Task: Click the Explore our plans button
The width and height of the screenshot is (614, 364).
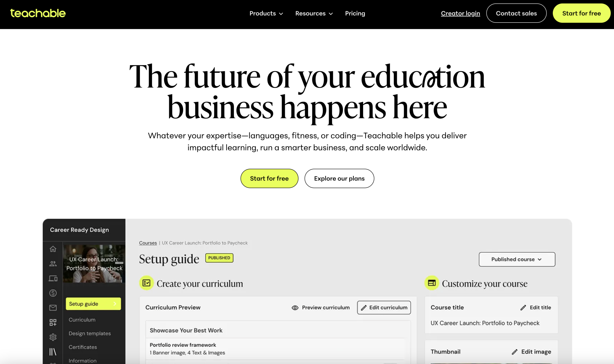Action: pos(339,179)
